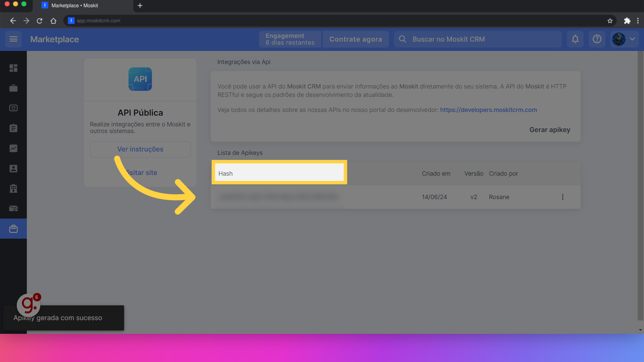The width and height of the screenshot is (644, 362).
Task: Open the chart reports icon in the sidebar
Action: 13,148
